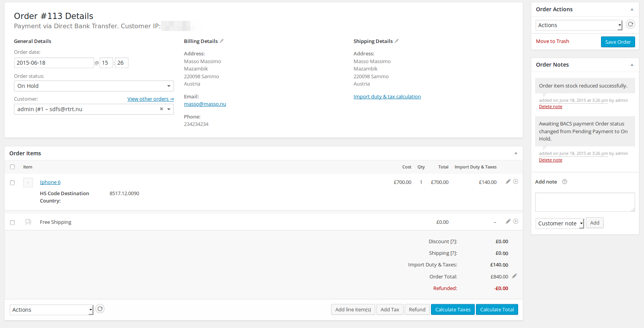Edit the Iphone 6 line item
This screenshot has width=644, height=328.
508,182
